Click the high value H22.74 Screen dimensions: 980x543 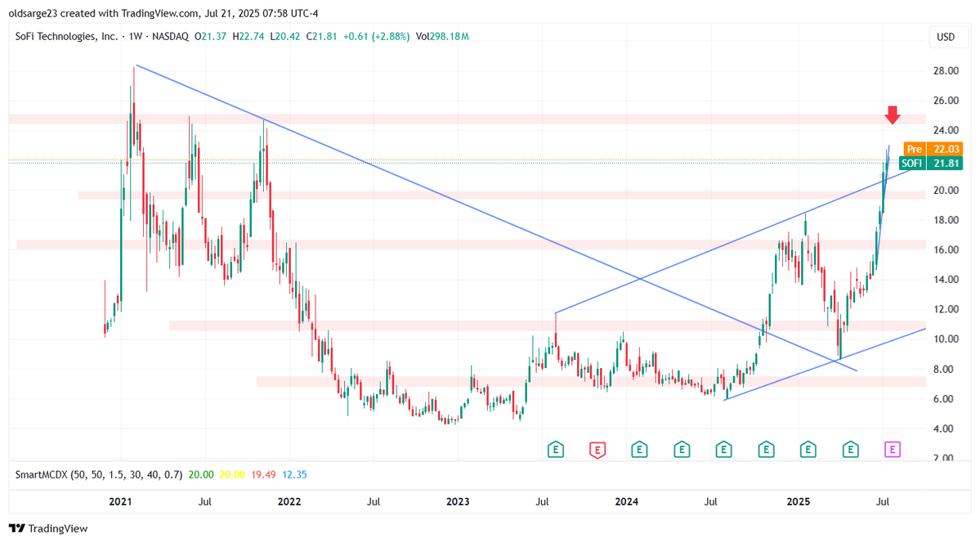click(248, 36)
